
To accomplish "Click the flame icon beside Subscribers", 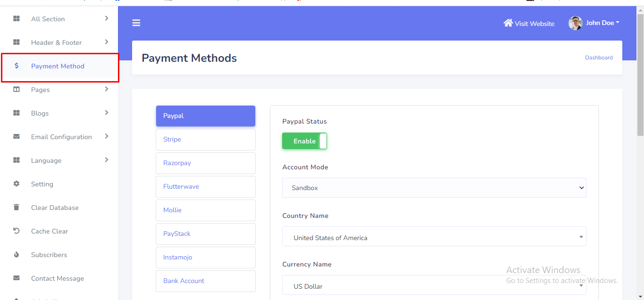I will [17, 255].
